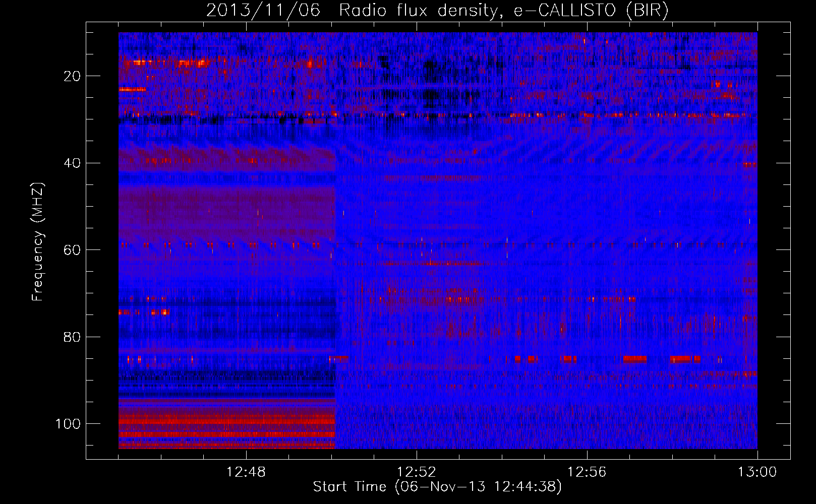Click the 40 frequency tick label

(x=72, y=163)
